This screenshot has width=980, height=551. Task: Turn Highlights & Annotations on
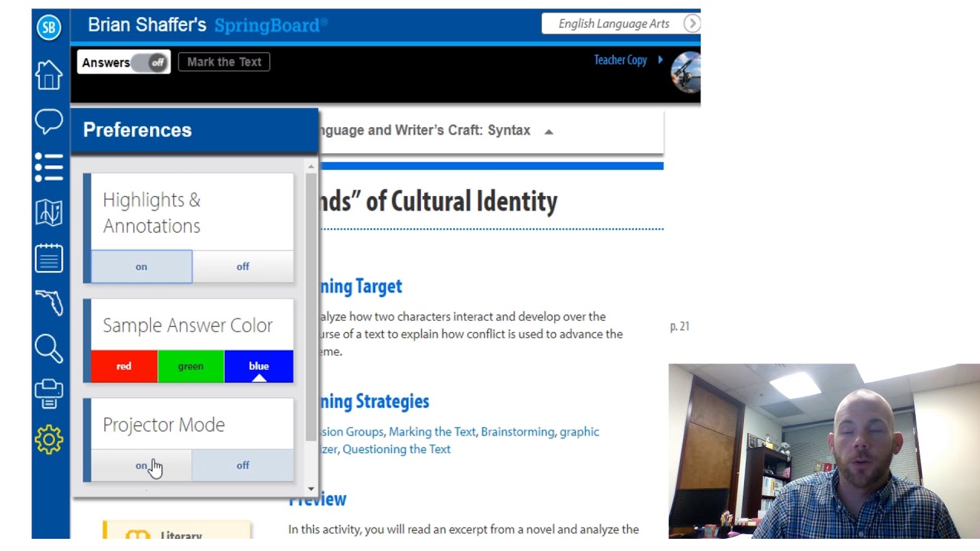pyautogui.click(x=142, y=266)
